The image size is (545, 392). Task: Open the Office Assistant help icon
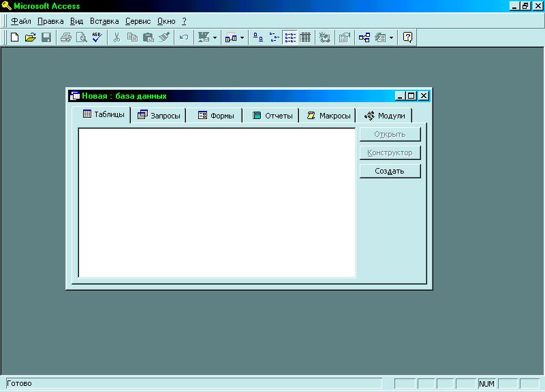(407, 37)
